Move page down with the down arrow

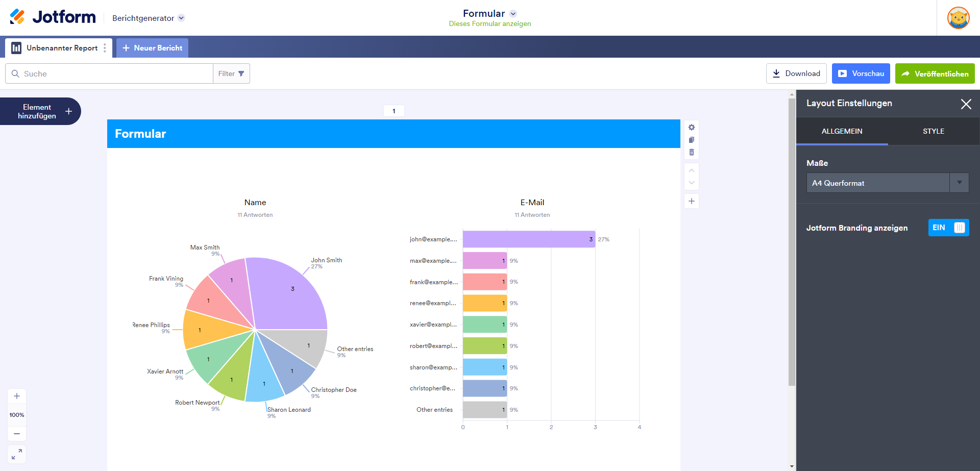[692, 183]
